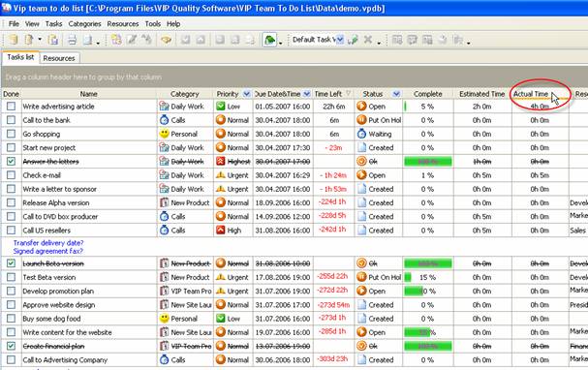Viewport: 588px width, 370px height.
Task: Click the pencil edit task icon
Action: (x=132, y=40)
